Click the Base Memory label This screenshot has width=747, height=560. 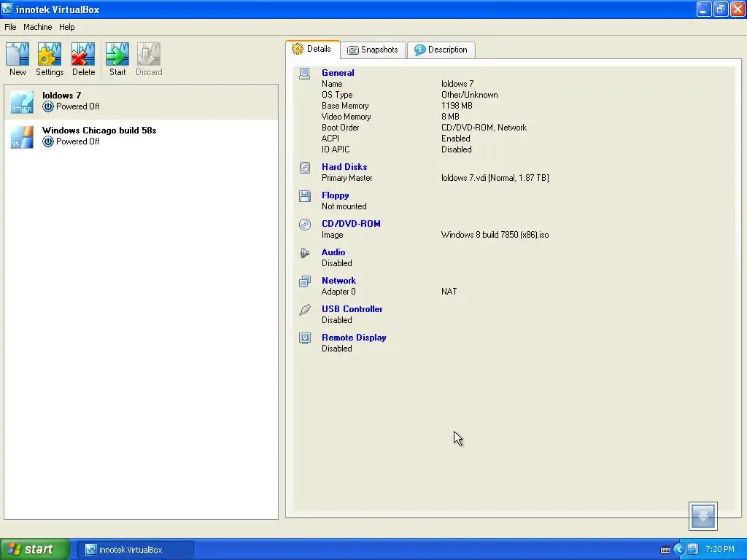[345, 106]
